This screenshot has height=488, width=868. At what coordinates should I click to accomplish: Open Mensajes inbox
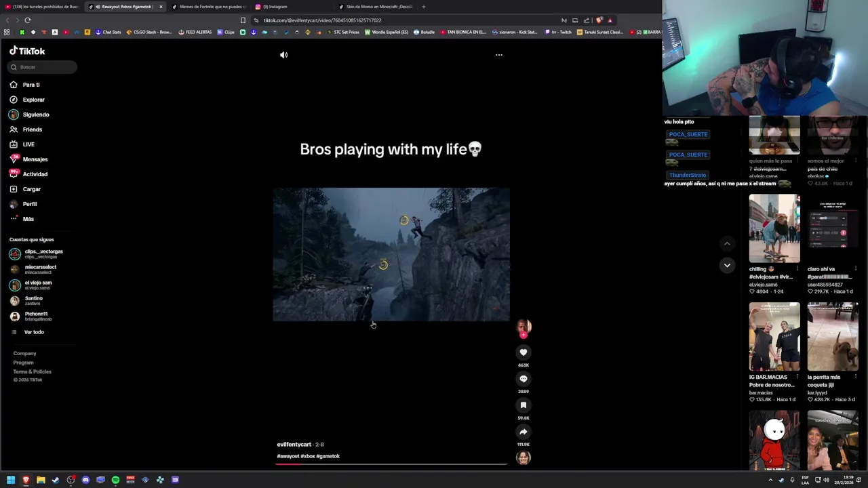35,159
